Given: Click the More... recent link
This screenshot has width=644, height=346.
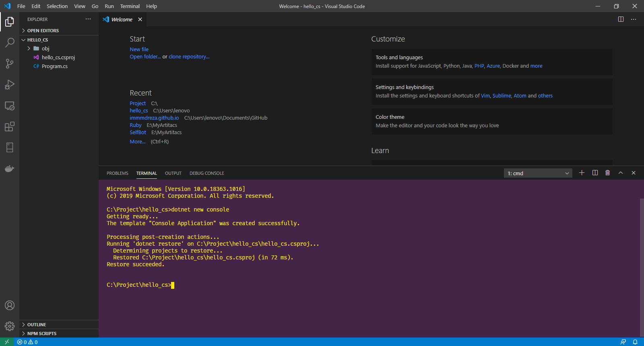Looking at the screenshot, I should (138, 142).
